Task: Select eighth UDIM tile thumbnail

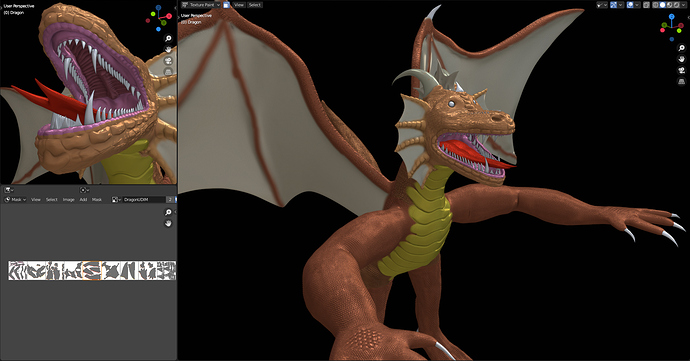Action: point(148,270)
